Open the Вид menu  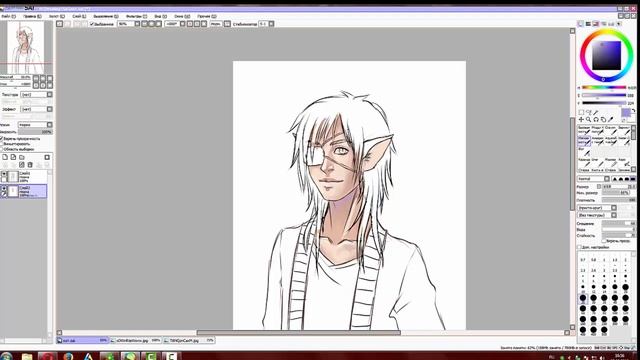click(x=160, y=16)
